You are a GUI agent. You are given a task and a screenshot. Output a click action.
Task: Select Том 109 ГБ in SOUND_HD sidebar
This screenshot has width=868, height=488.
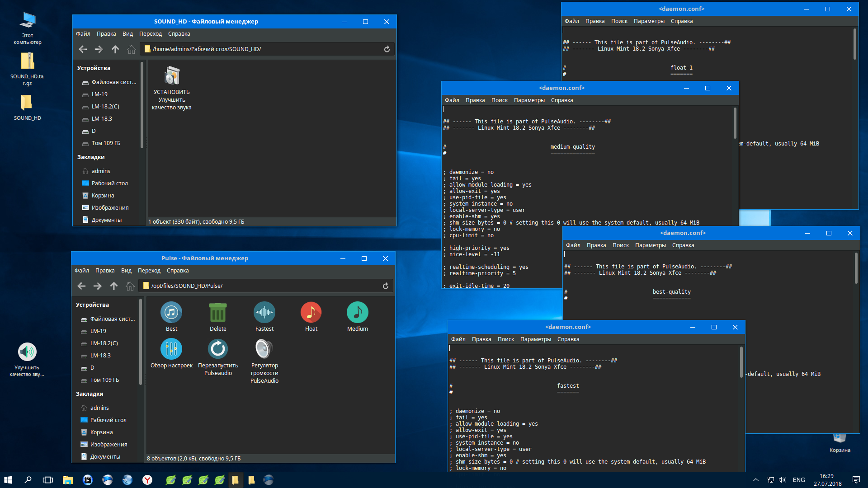106,143
